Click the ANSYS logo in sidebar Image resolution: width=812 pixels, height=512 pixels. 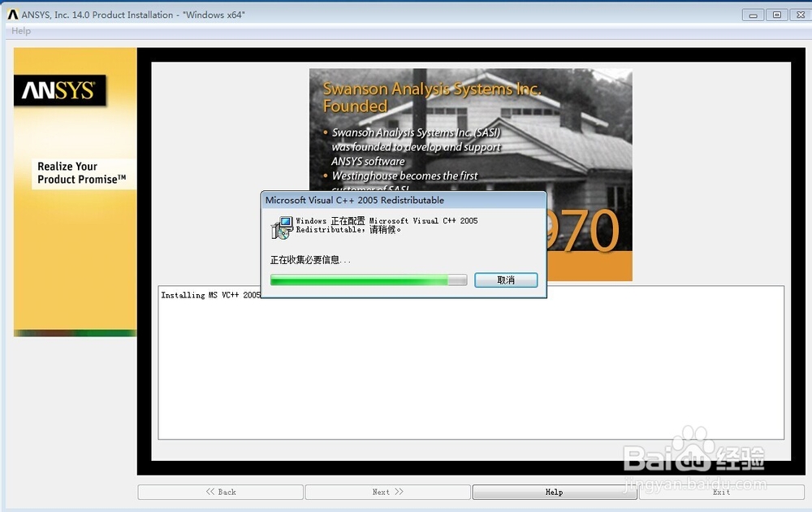[60, 91]
